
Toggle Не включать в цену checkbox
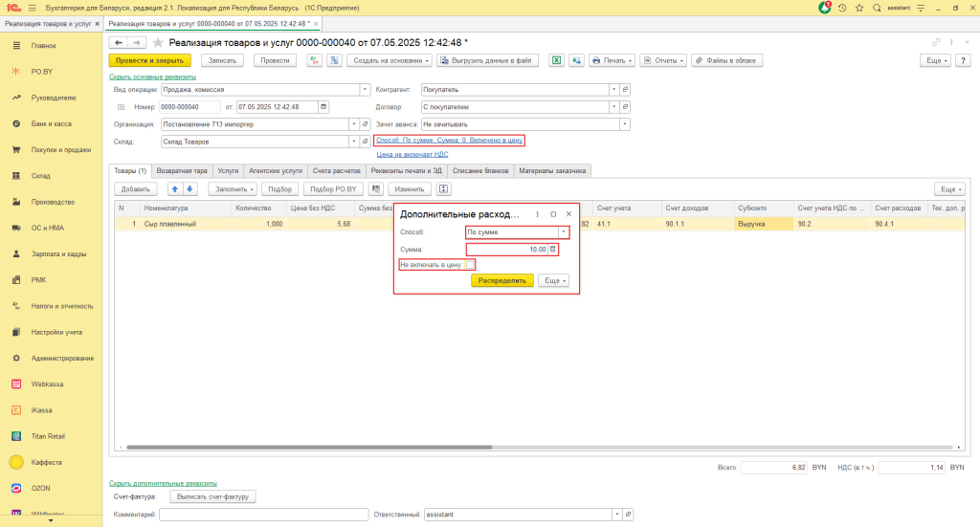tap(470, 265)
